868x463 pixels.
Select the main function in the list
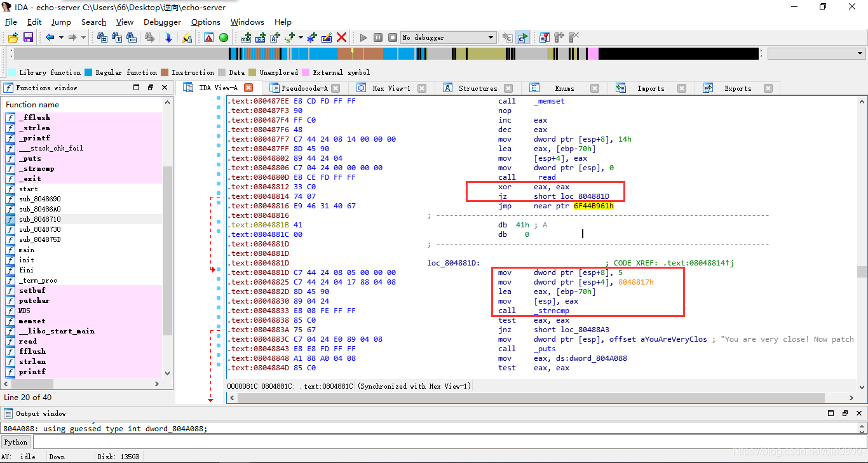83,250
